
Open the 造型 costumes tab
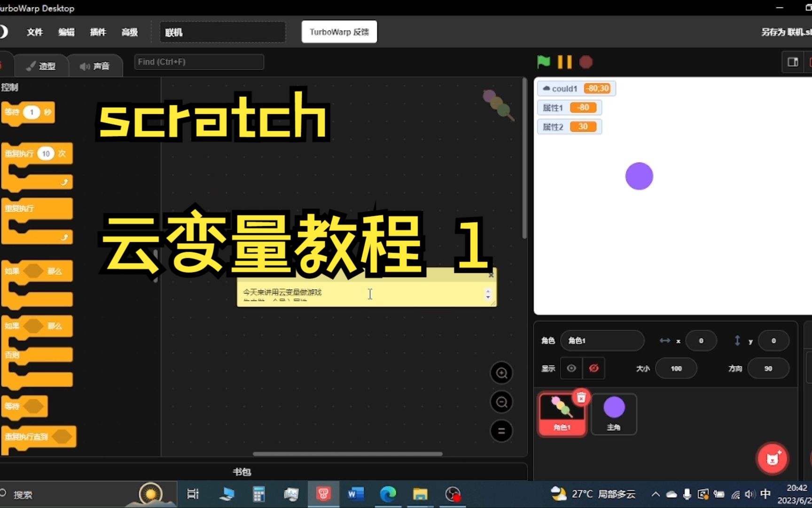coord(41,66)
